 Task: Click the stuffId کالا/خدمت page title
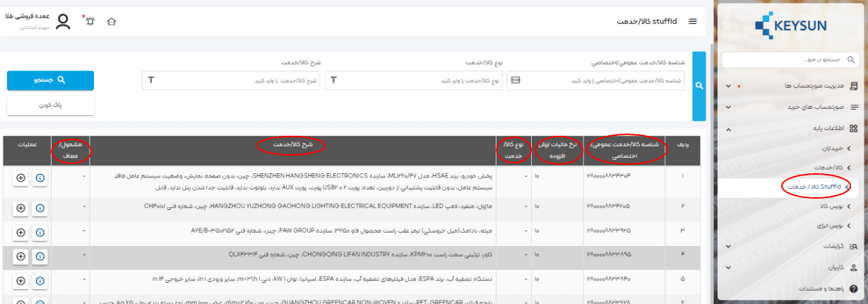647,21
